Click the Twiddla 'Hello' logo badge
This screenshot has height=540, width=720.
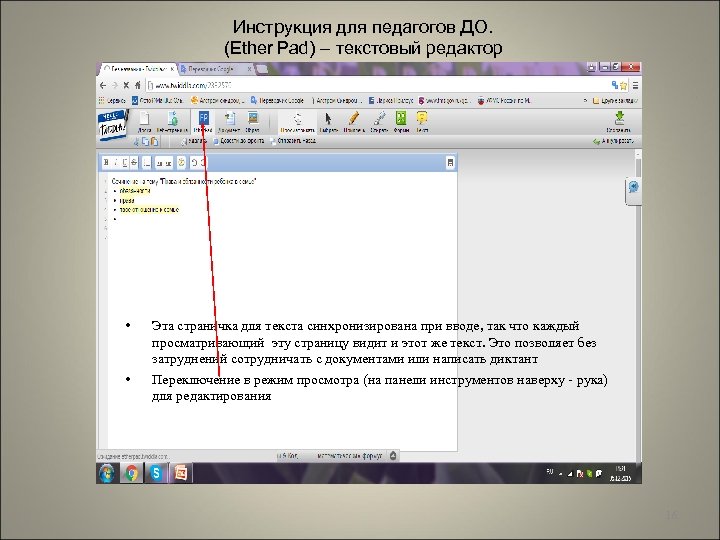point(112,124)
